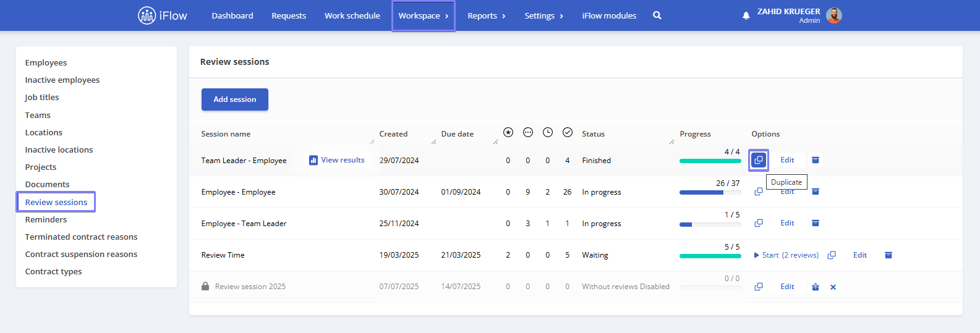Screen dimensions: 980x333
Task: Open user avatar profile picture
Action: pyautogui.click(x=834, y=15)
